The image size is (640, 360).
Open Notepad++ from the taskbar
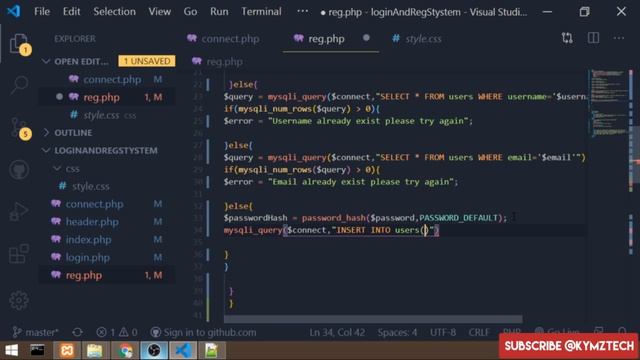coord(211,350)
